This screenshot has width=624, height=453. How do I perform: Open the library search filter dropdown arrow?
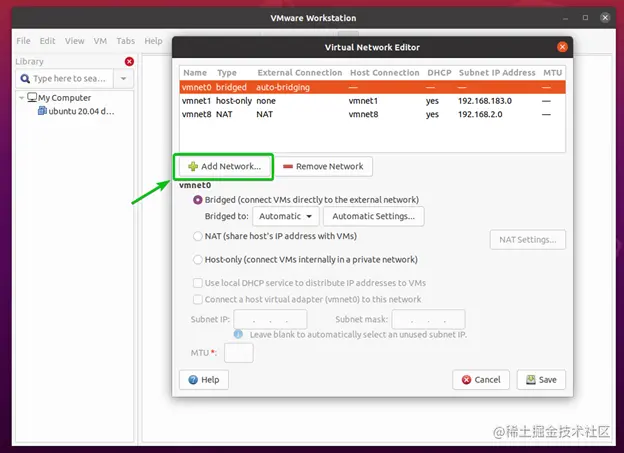[123, 78]
